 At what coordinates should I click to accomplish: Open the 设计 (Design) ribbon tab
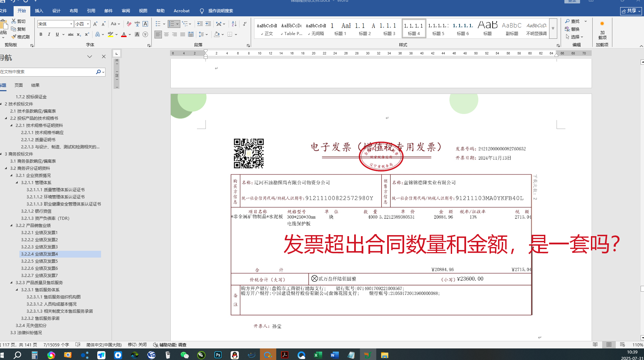pyautogui.click(x=56, y=11)
